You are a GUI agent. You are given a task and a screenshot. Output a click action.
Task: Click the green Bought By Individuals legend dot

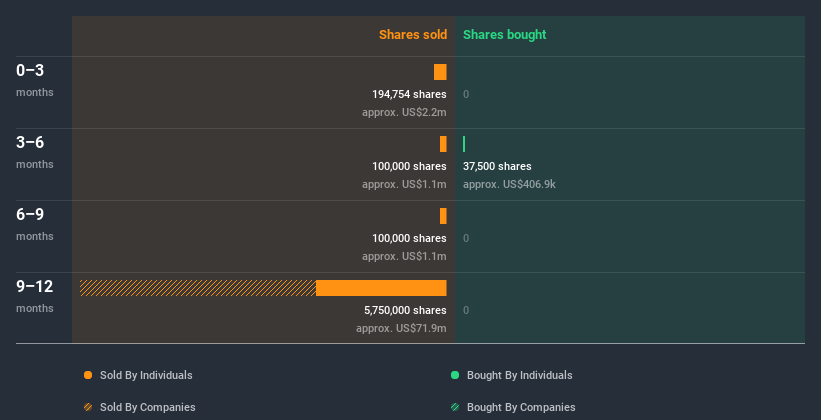pyautogui.click(x=455, y=375)
